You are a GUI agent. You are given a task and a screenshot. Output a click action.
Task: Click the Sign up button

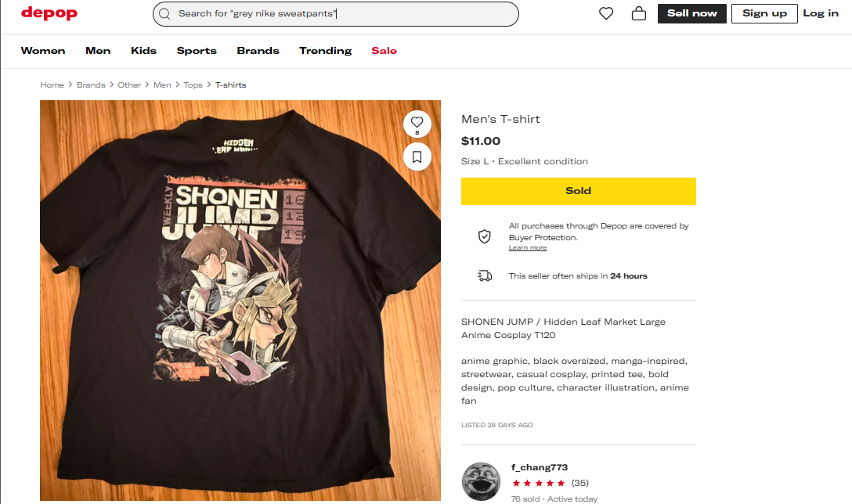(x=764, y=13)
